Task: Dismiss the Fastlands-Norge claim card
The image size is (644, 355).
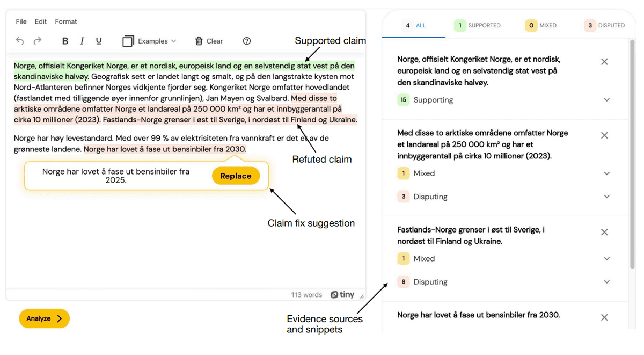Action: (x=604, y=232)
